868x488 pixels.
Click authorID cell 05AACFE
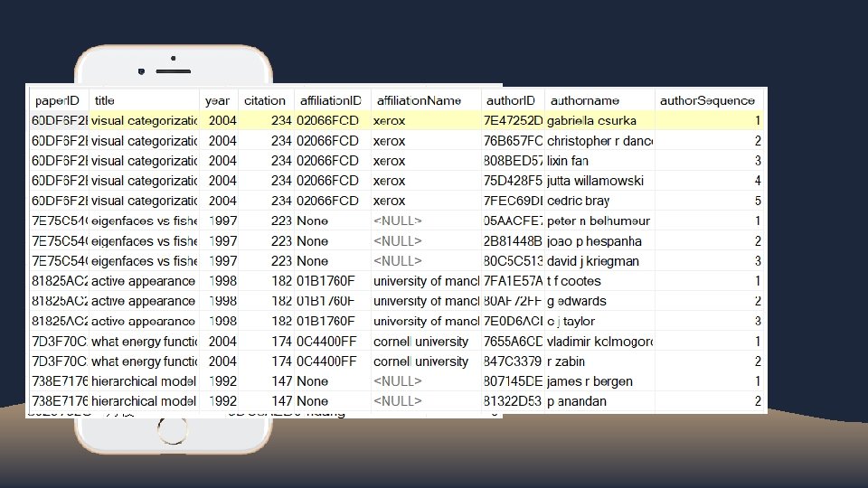(514, 221)
